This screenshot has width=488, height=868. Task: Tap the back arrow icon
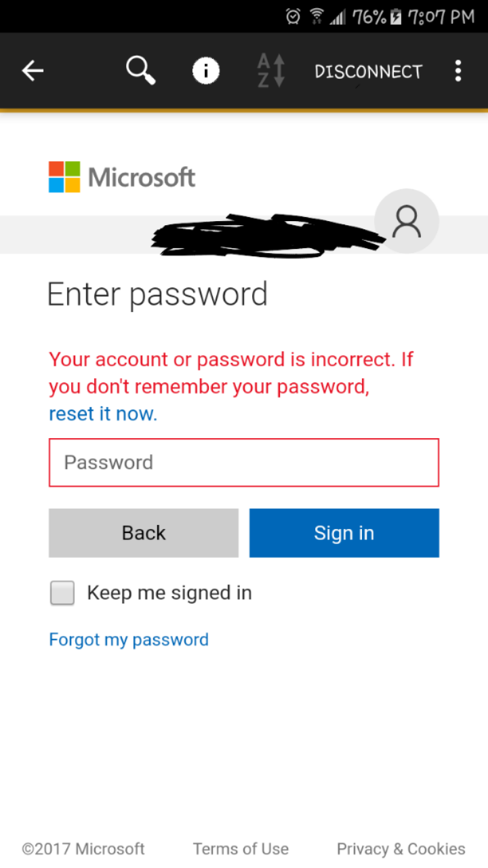tap(33, 71)
